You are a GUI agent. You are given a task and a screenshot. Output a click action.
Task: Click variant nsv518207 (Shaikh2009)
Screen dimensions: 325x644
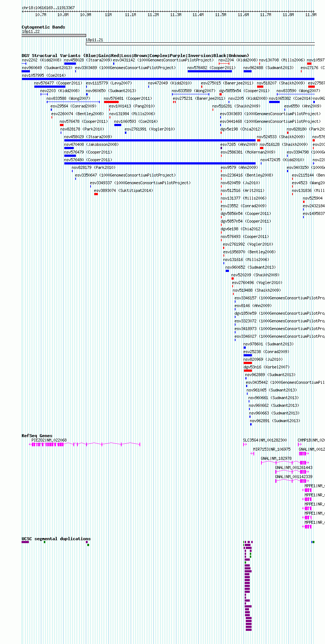tap(281, 83)
